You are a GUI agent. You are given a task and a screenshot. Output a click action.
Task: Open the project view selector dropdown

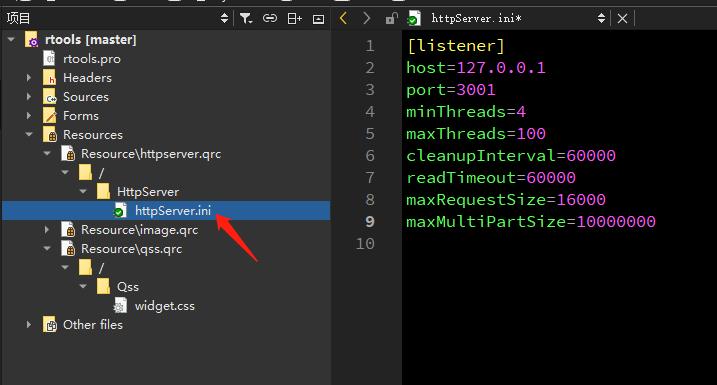point(224,18)
